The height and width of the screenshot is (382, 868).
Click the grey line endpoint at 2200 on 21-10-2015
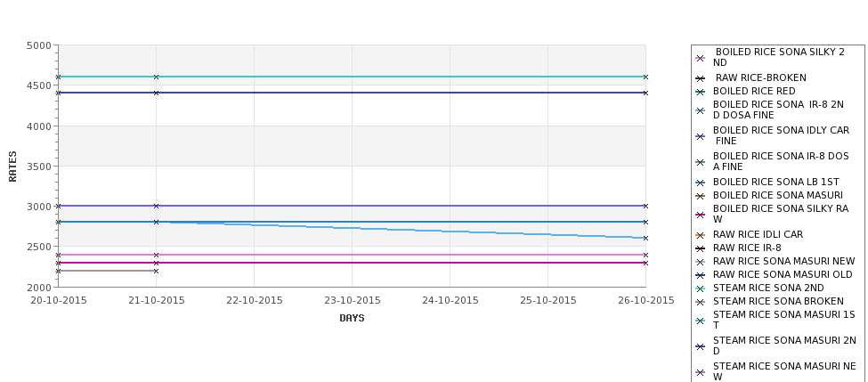coord(156,272)
